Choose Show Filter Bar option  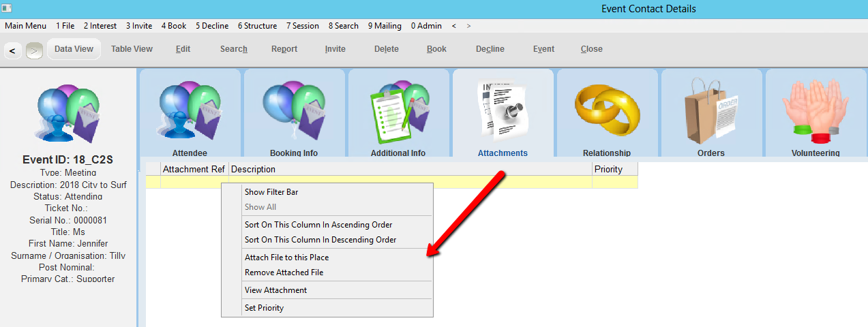click(271, 192)
